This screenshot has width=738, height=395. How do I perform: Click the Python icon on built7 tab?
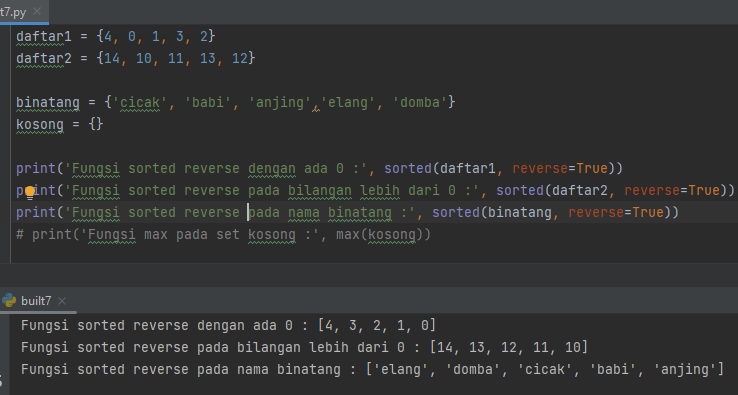click(9, 300)
